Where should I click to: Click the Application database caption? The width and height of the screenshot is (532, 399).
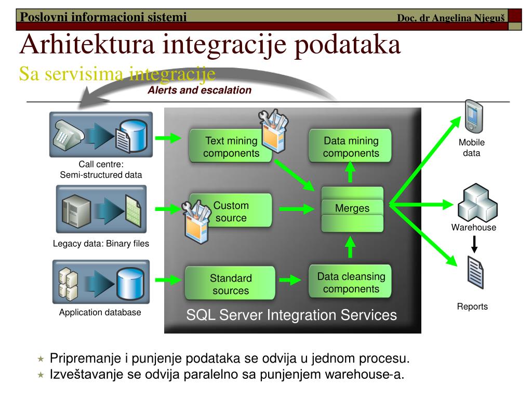[100, 312]
